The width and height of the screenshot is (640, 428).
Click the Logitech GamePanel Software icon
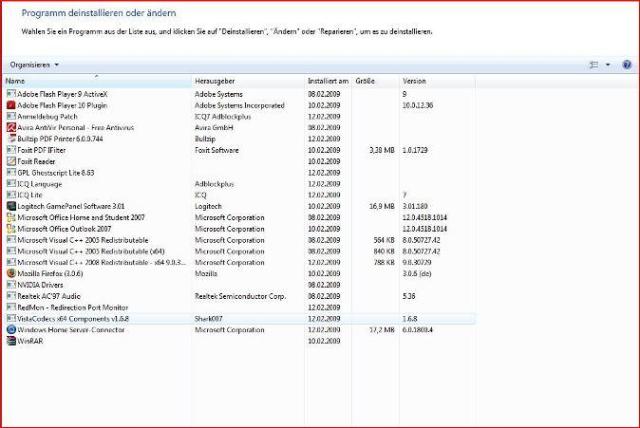click(11, 206)
